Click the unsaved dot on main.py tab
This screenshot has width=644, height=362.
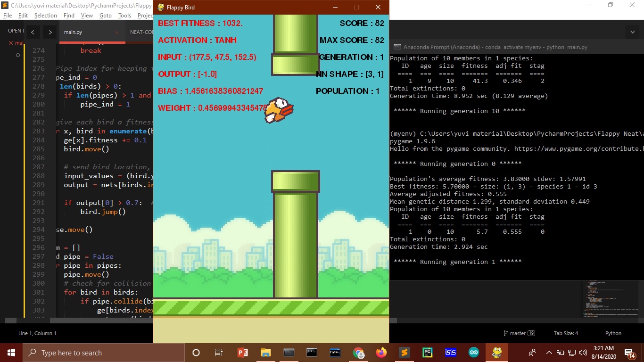coord(117,33)
